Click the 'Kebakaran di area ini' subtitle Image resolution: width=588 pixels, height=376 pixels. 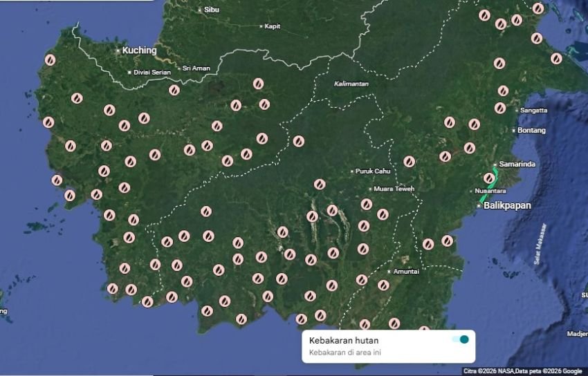(x=345, y=352)
